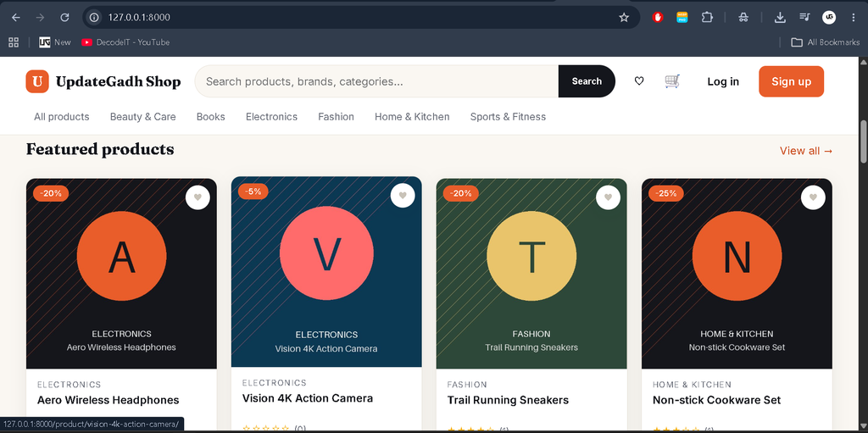
Task: Click the Trail Running Sneakers title link
Action: 508,400
